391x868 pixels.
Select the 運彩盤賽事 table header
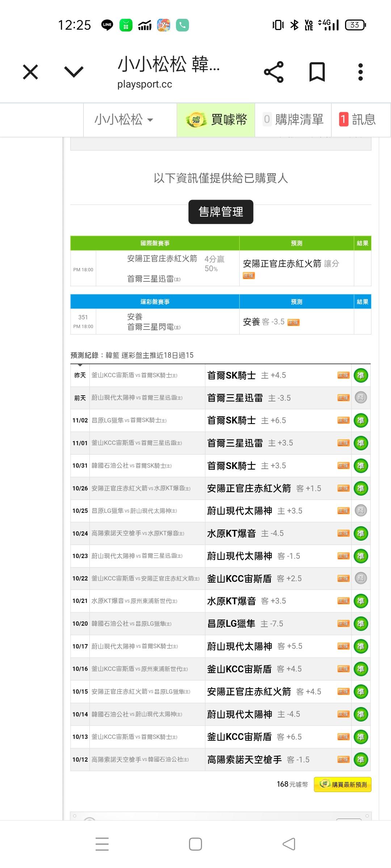point(155,302)
